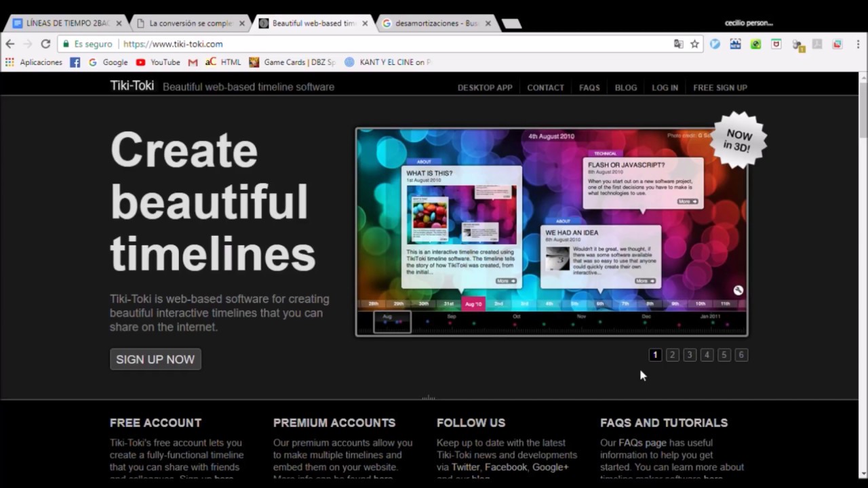The width and height of the screenshot is (868, 488).
Task: Close the La conversión tab
Action: [242, 23]
